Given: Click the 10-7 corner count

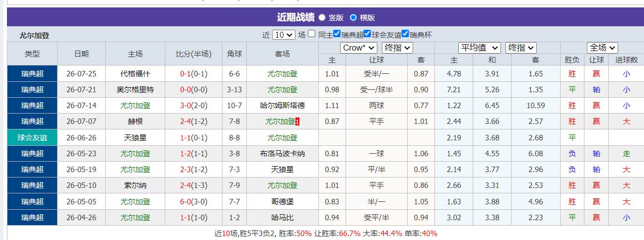Looking at the screenshot, I should coord(234,105).
